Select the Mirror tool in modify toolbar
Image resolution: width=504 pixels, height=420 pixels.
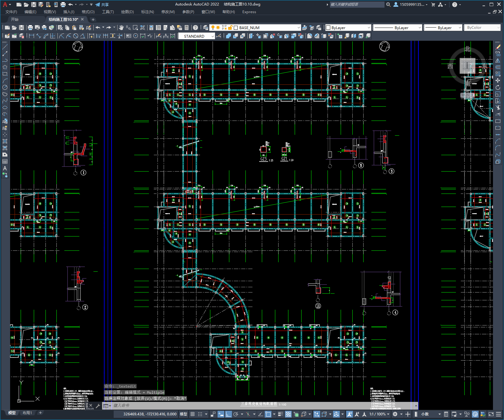[x=498, y=60]
